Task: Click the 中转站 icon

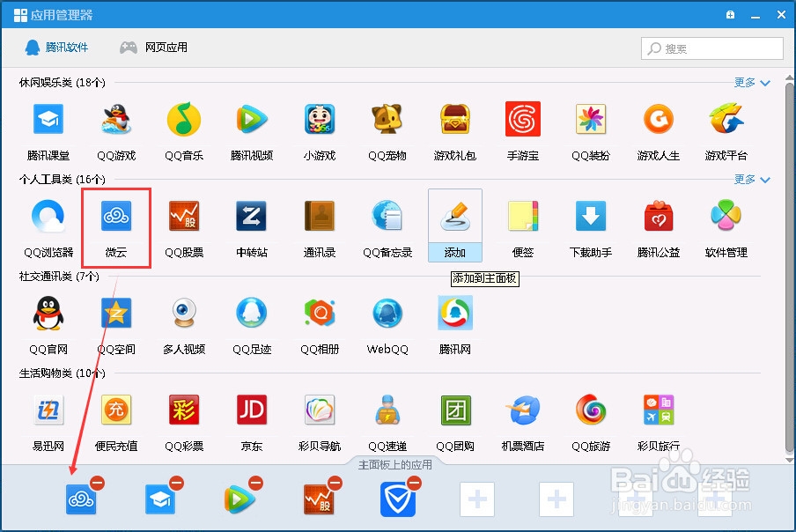Action: click(252, 217)
